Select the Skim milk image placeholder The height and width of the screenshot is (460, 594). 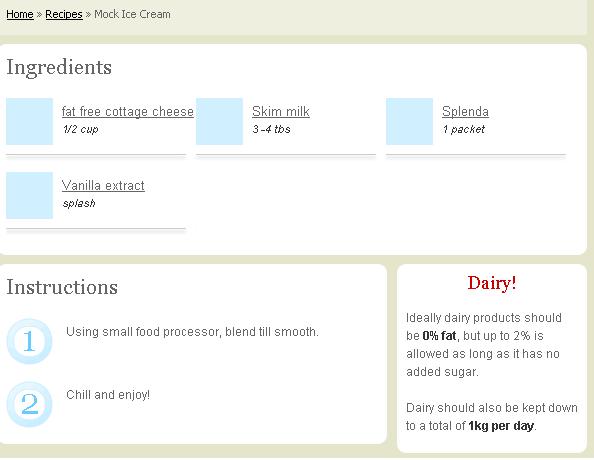[x=219, y=121]
